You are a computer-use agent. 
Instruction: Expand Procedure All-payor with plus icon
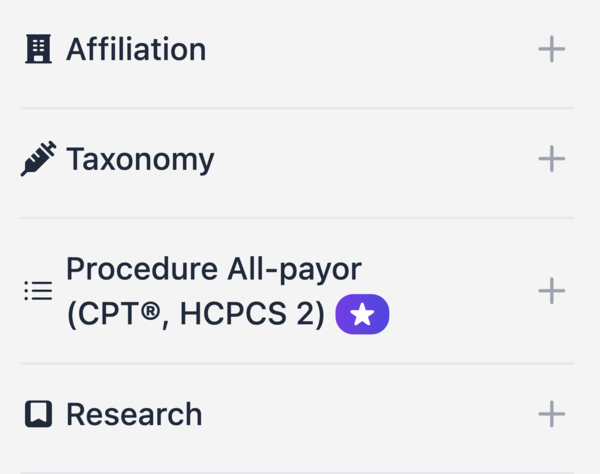click(x=551, y=291)
